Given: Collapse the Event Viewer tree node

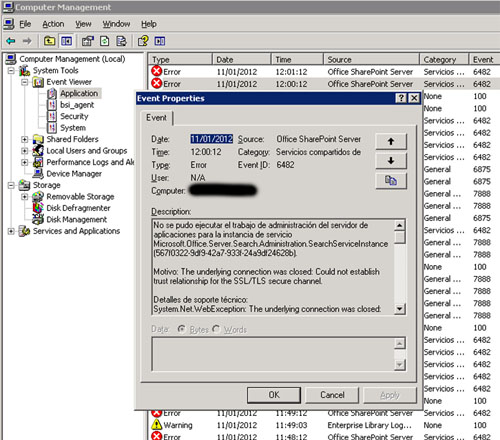Looking at the screenshot, I should [x=25, y=82].
